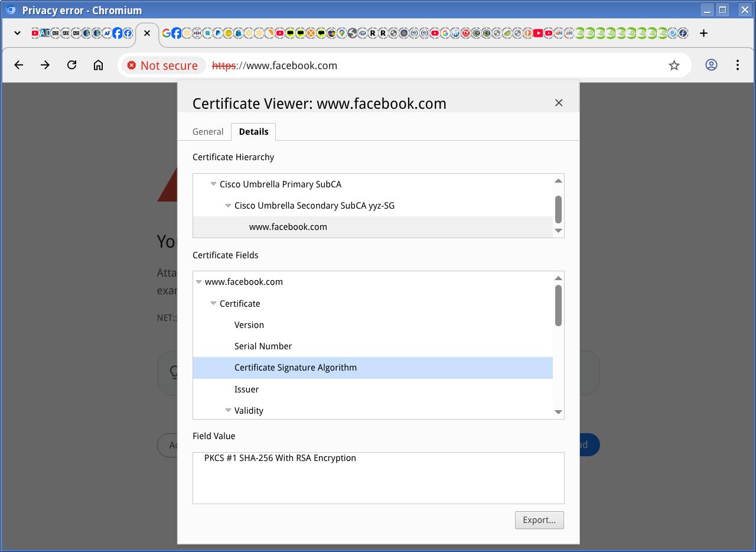
Task: Open the browser home page
Action: click(x=98, y=65)
